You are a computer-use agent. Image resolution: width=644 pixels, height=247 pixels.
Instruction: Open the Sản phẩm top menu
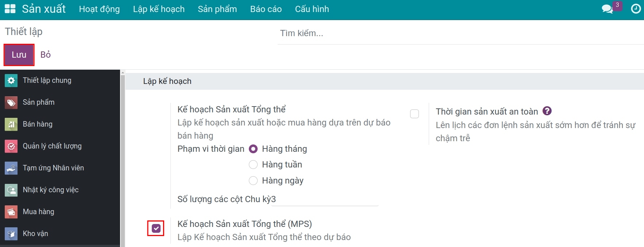217,9
